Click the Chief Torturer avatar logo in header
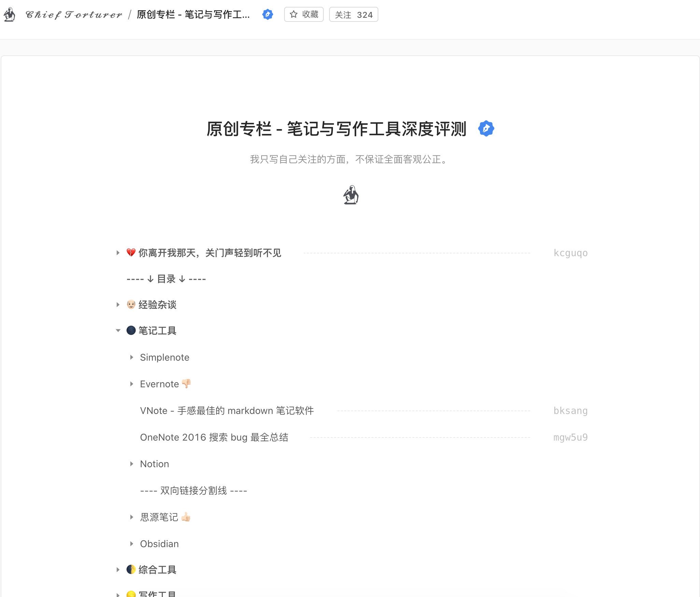Image resolution: width=700 pixels, height=597 pixels. click(x=10, y=15)
